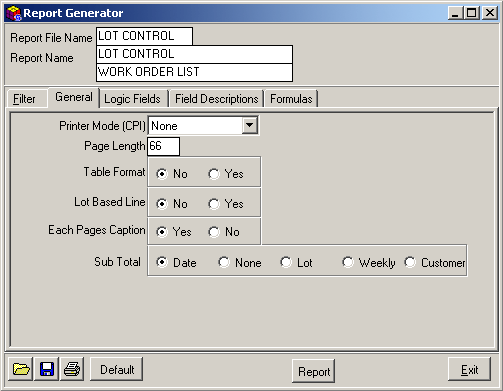This screenshot has height=391, width=503.
Task: Open the Formulas tab
Action: click(x=291, y=99)
